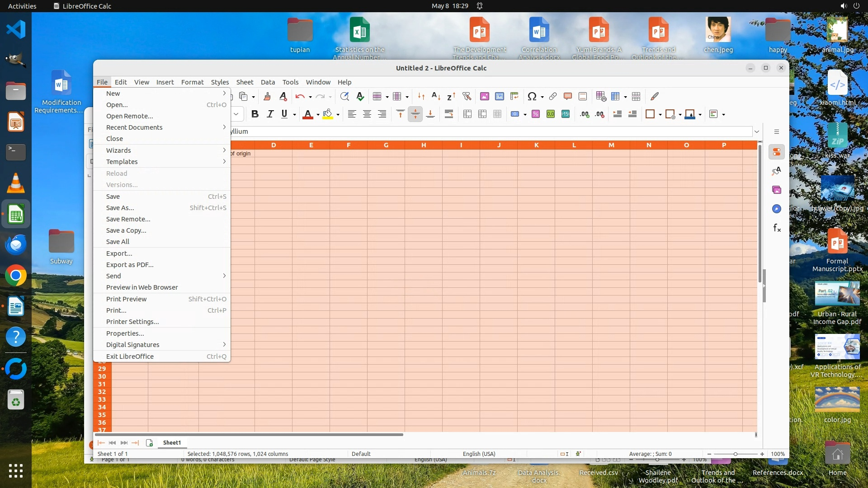The width and height of the screenshot is (868, 488).
Task: Click the add new sheet button
Action: (150, 443)
